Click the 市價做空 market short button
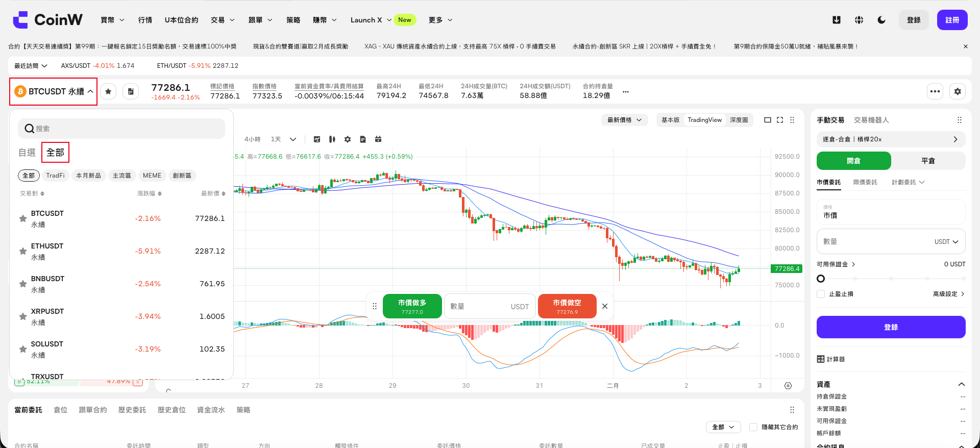Image resolution: width=980 pixels, height=448 pixels. pos(567,306)
